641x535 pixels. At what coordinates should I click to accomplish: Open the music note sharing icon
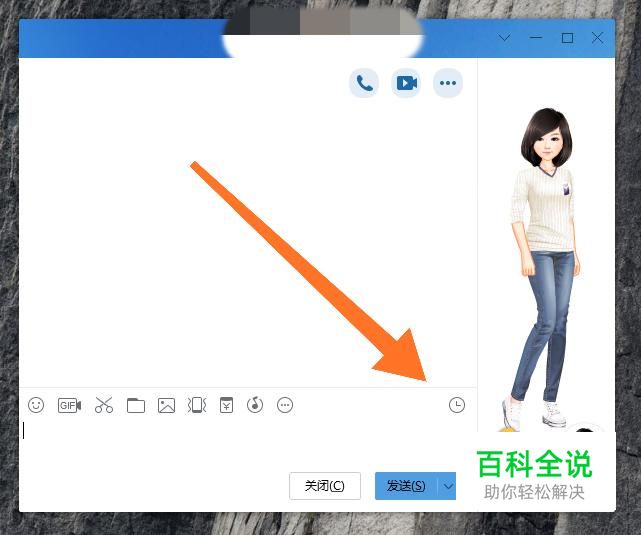click(255, 405)
